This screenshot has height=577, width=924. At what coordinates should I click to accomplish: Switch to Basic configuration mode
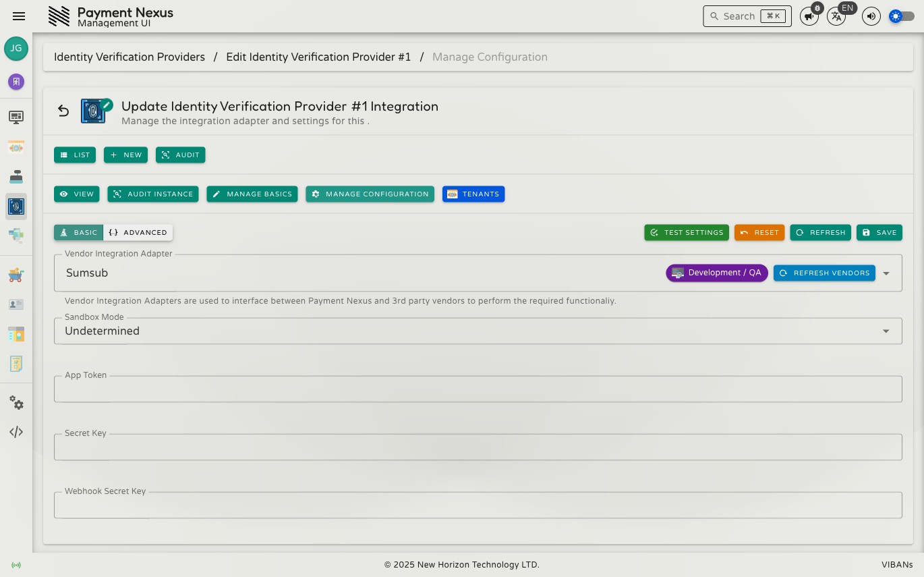coord(78,232)
